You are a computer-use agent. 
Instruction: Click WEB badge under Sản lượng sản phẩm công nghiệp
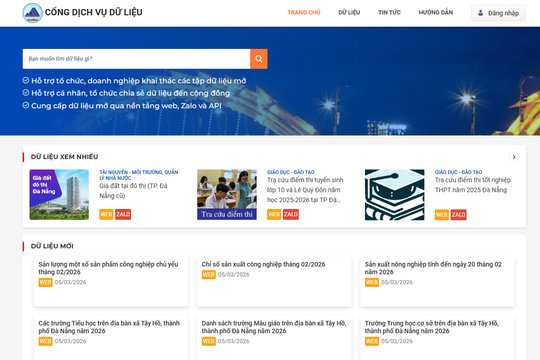pos(45,282)
